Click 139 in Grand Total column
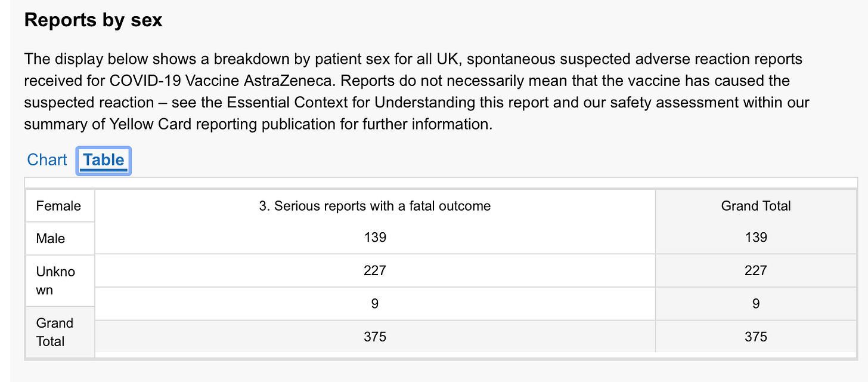The image size is (868, 382). [756, 238]
